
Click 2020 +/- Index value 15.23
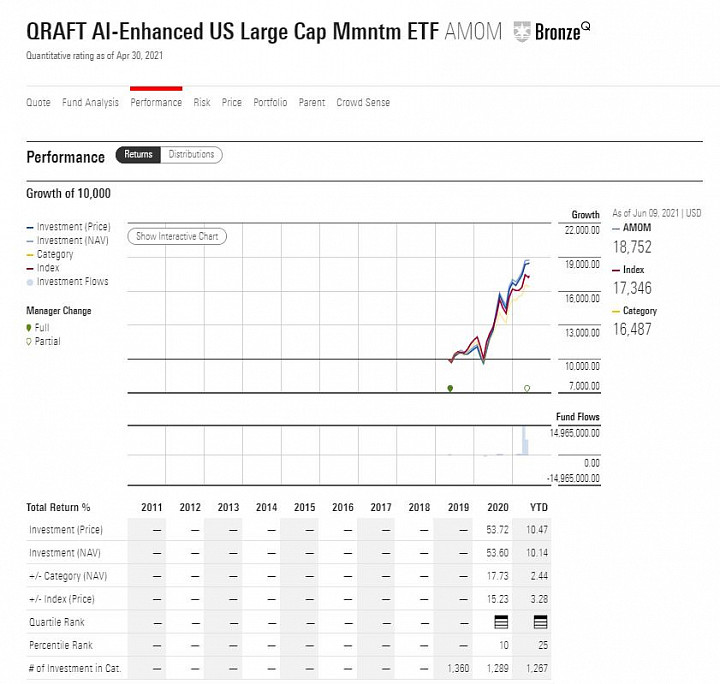[498, 599]
